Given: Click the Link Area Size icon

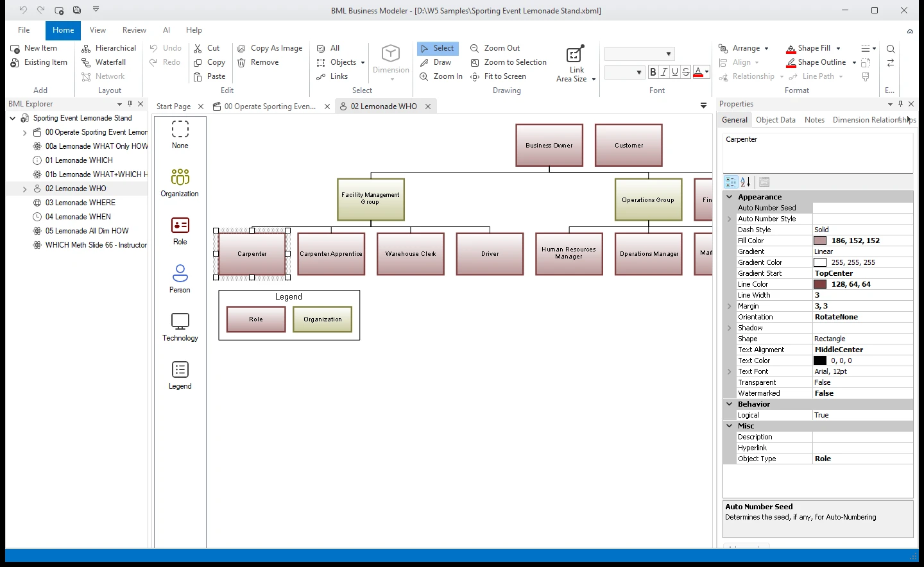Looking at the screenshot, I should point(576,55).
